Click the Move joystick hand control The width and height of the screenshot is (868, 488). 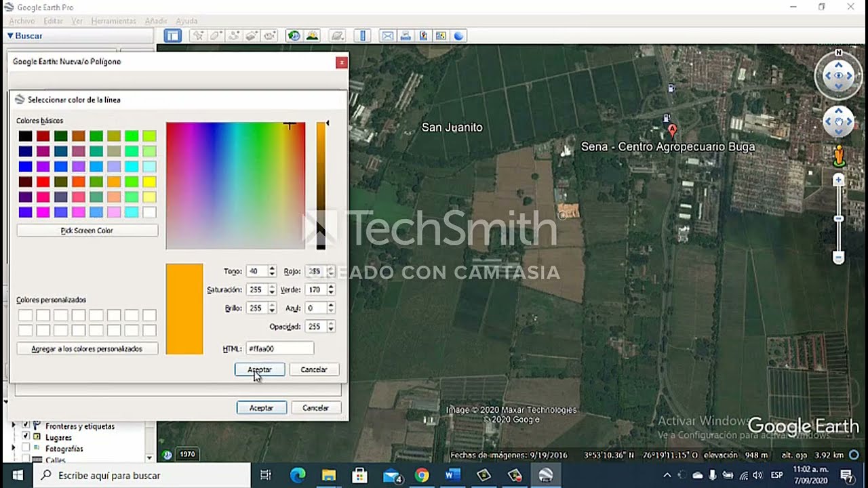point(839,122)
